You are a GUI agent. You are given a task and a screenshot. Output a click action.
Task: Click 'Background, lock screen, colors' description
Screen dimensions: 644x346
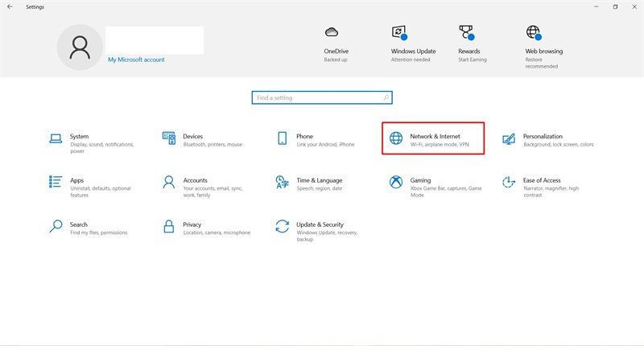(558, 145)
